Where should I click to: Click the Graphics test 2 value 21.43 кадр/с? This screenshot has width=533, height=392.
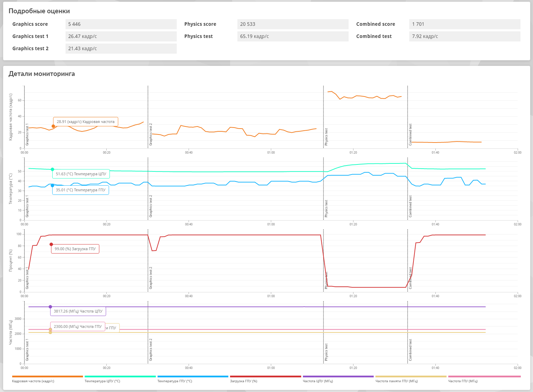(121, 48)
